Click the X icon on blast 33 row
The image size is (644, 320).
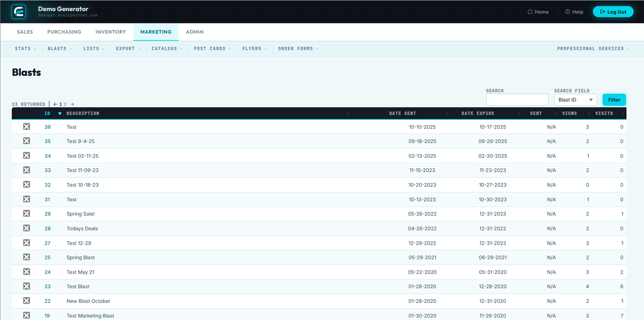point(27,170)
